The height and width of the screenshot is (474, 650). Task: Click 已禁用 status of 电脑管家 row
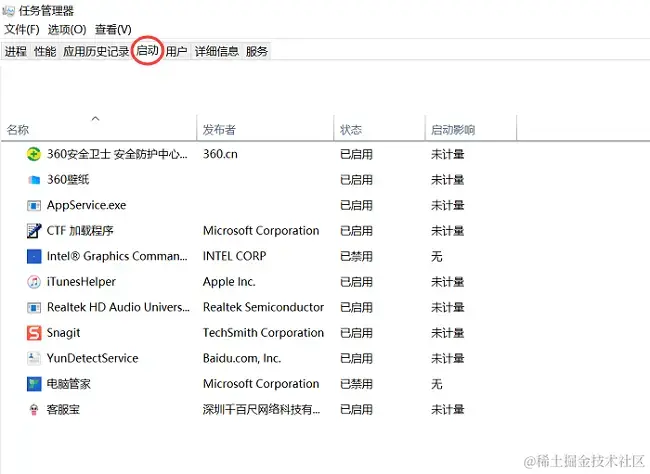(x=356, y=384)
